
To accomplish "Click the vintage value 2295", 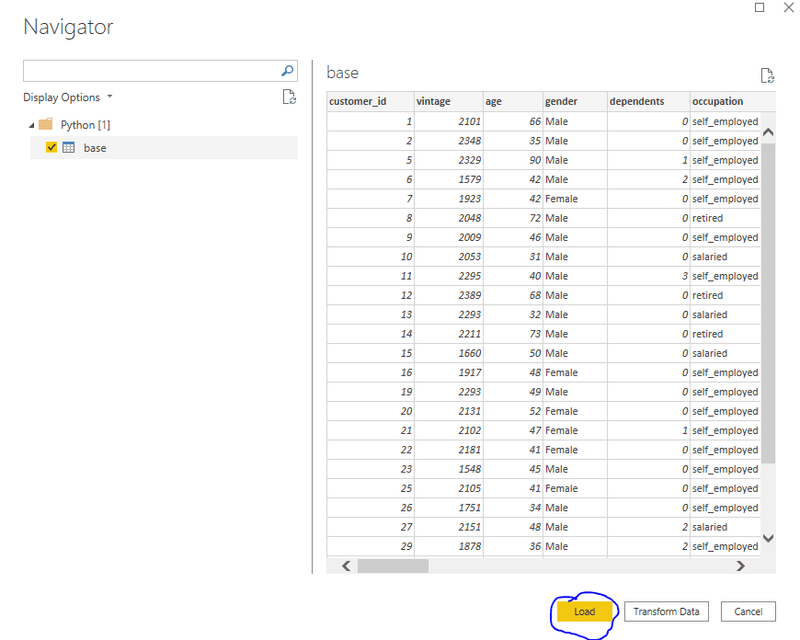I will point(469,276).
